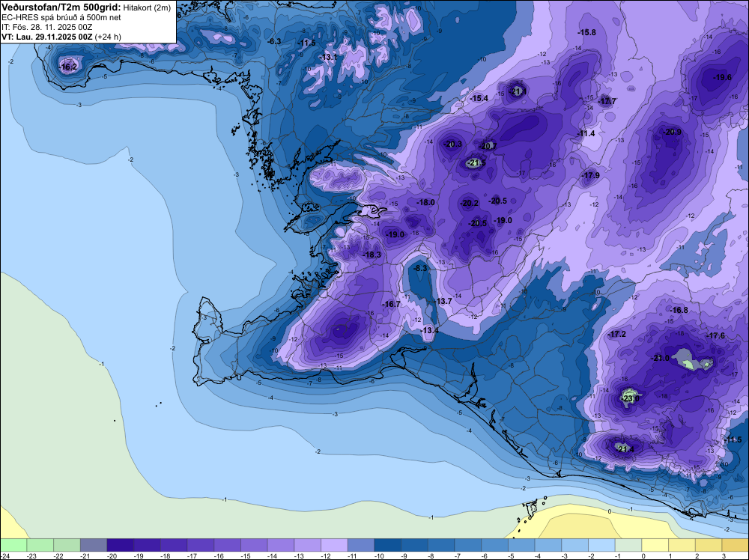Select legend color box labeled 2
Screen dimensions: 749x560
[709, 545]
